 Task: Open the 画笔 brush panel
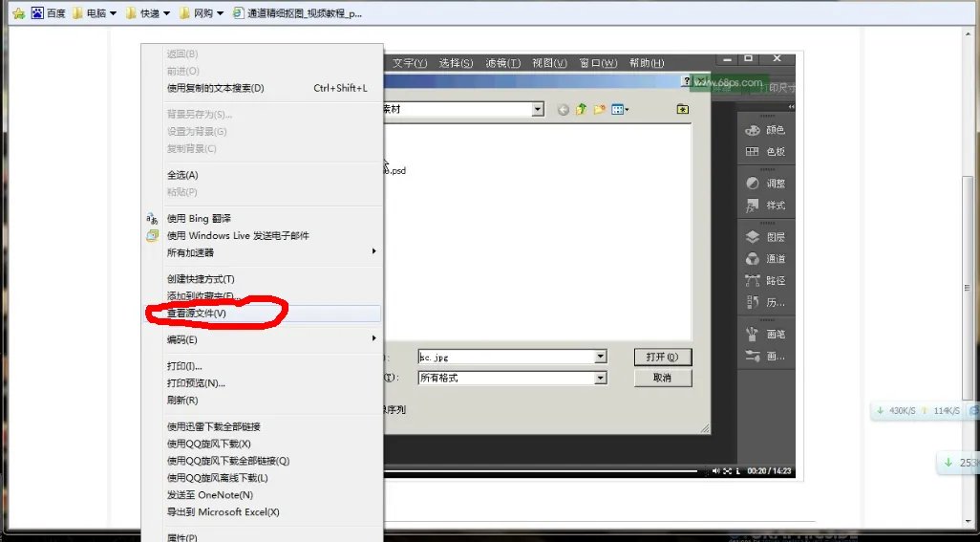point(766,335)
